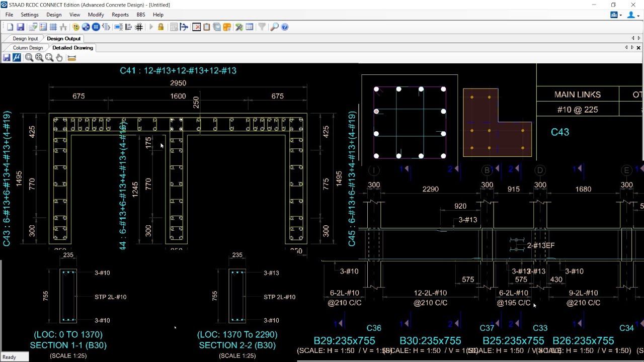Click the stacked copies toolbar icon

tap(217, 27)
